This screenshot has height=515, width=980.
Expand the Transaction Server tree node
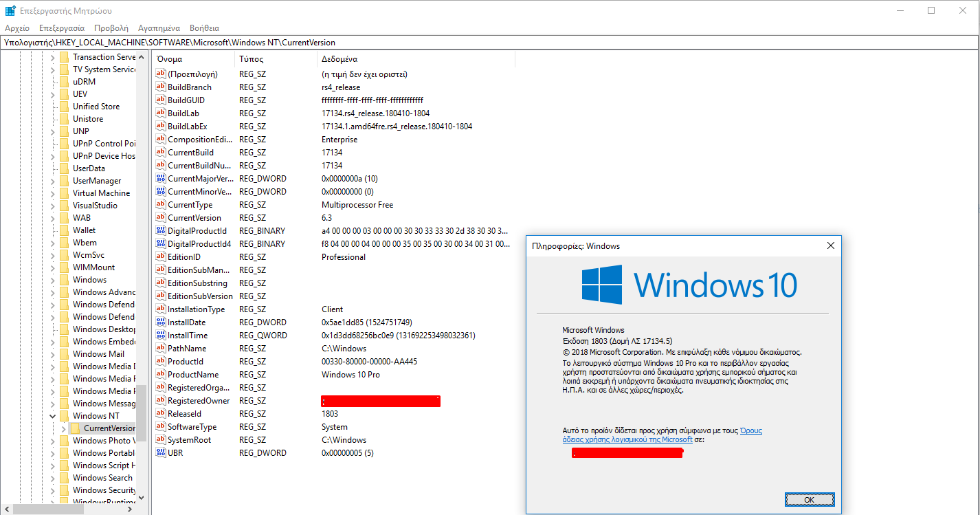tap(52, 57)
